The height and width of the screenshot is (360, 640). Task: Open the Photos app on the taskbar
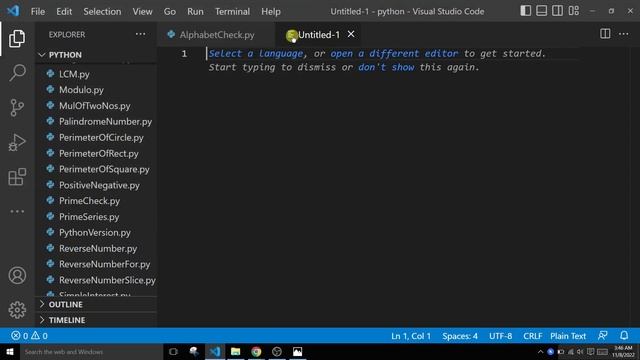298,351
